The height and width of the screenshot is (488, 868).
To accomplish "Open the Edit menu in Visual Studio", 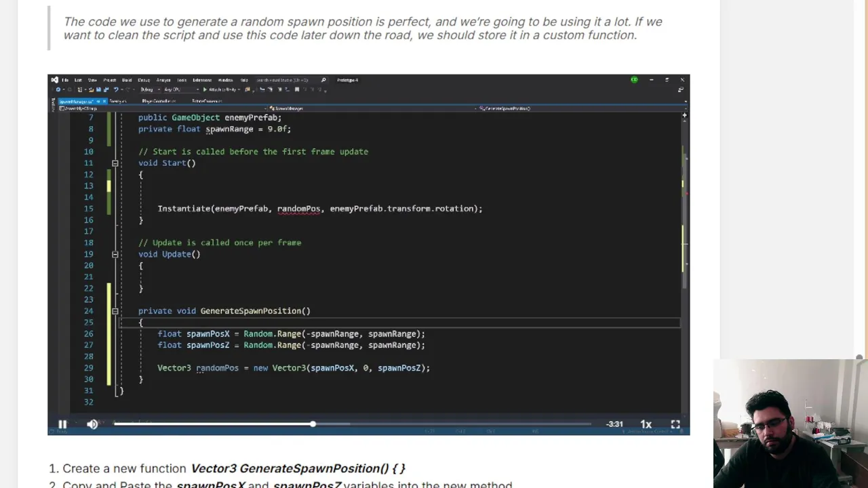I will pos(78,80).
